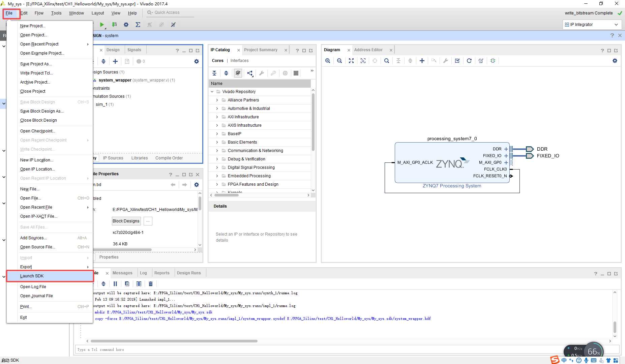The width and height of the screenshot is (625, 364).
Task: Open the Tools menu
Action: pyautogui.click(x=56, y=13)
